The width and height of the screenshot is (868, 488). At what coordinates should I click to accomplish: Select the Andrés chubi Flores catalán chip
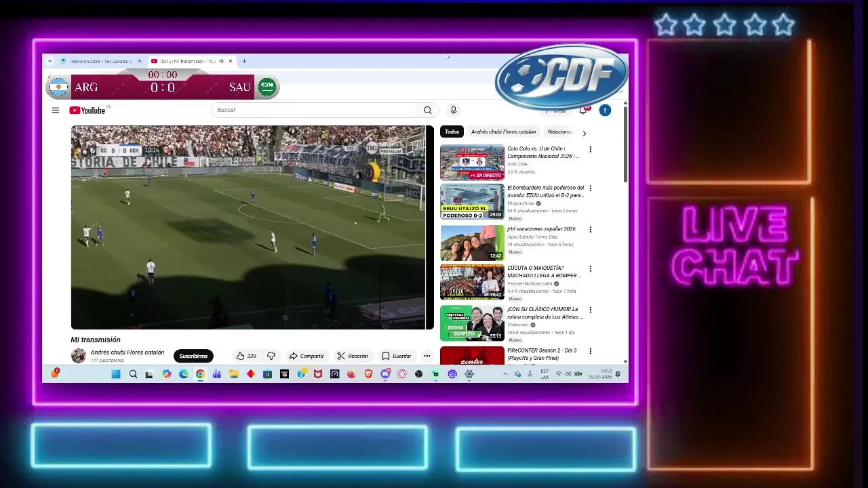(503, 131)
